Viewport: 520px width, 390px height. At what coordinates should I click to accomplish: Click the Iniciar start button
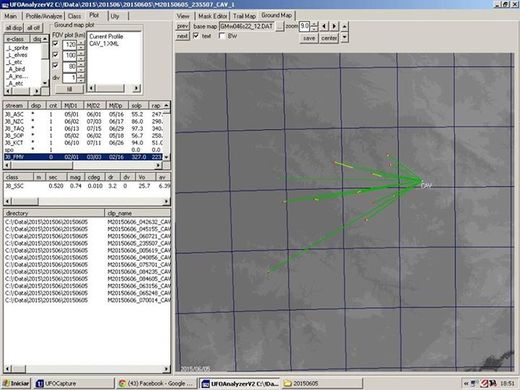click(16, 384)
